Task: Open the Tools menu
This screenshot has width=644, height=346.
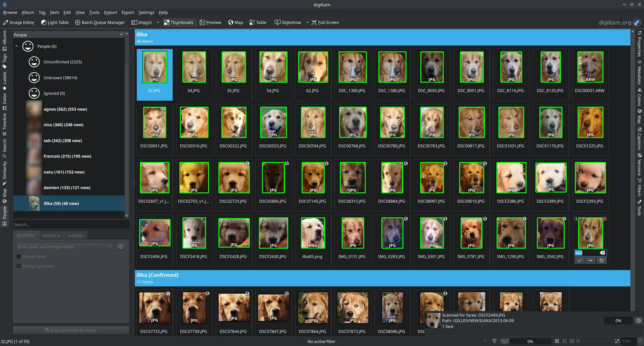Action: coord(94,12)
